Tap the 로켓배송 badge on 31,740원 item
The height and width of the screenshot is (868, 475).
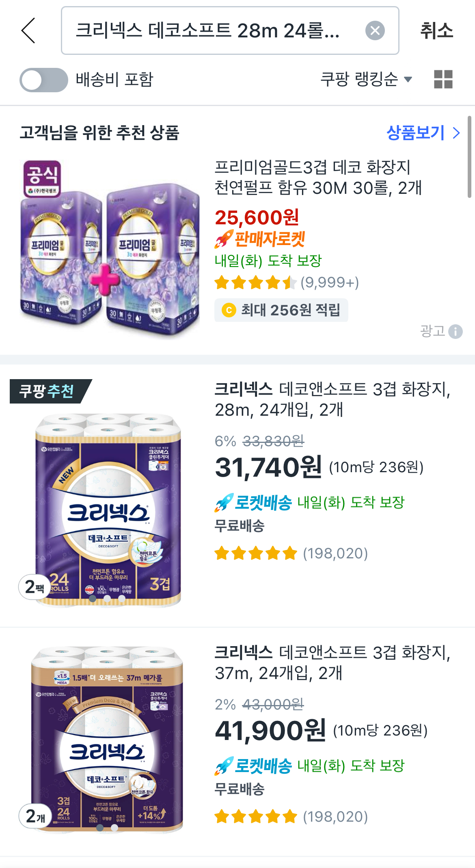[x=254, y=503]
